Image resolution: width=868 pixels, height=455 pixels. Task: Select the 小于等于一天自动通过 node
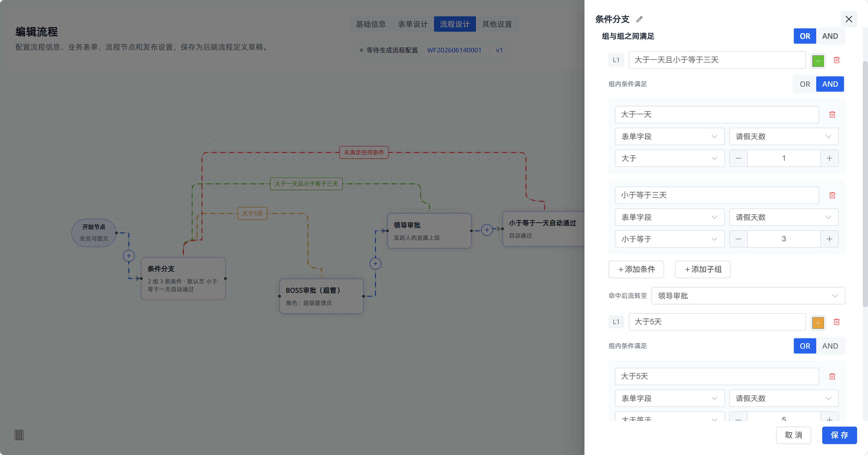(544, 229)
